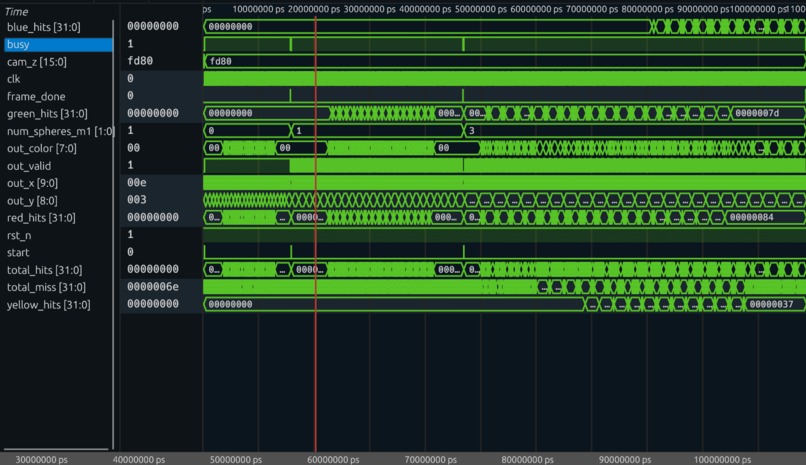
Task: Select the highlighted busy signal
Action: (58, 45)
